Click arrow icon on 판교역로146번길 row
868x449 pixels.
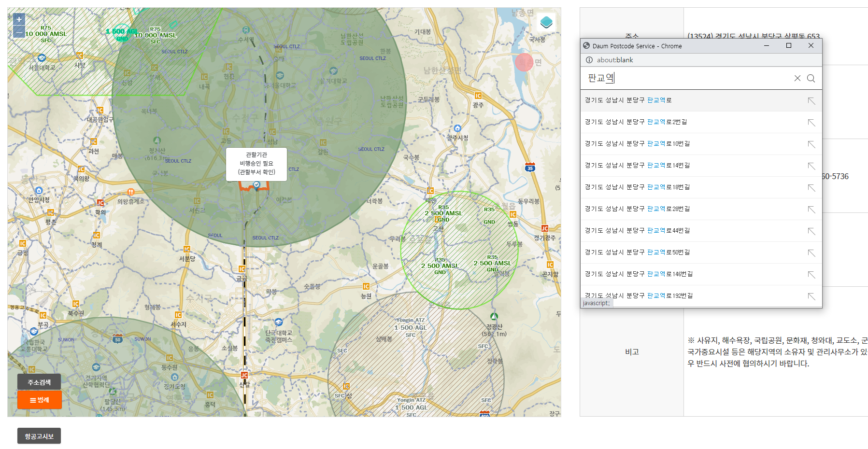[x=811, y=275]
